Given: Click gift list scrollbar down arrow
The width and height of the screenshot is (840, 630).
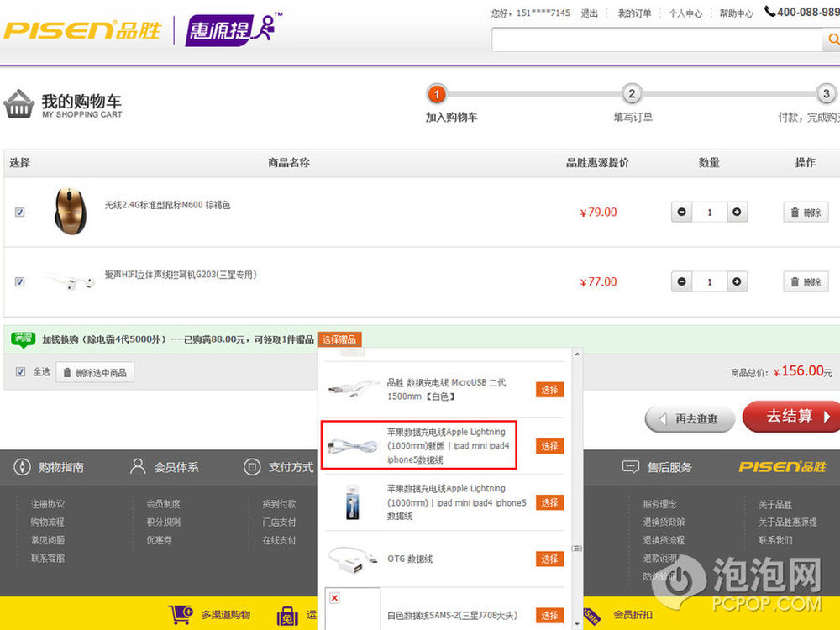Looking at the screenshot, I should tap(577, 623).
